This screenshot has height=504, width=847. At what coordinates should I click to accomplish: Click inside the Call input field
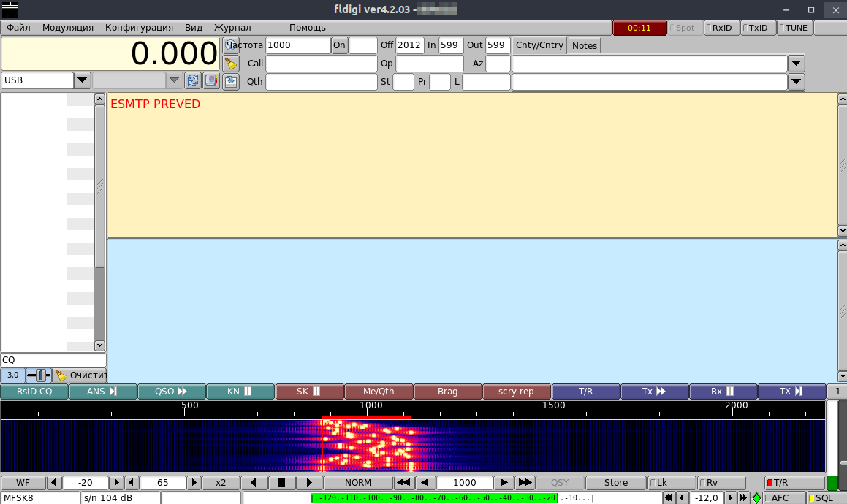[322, 64]
